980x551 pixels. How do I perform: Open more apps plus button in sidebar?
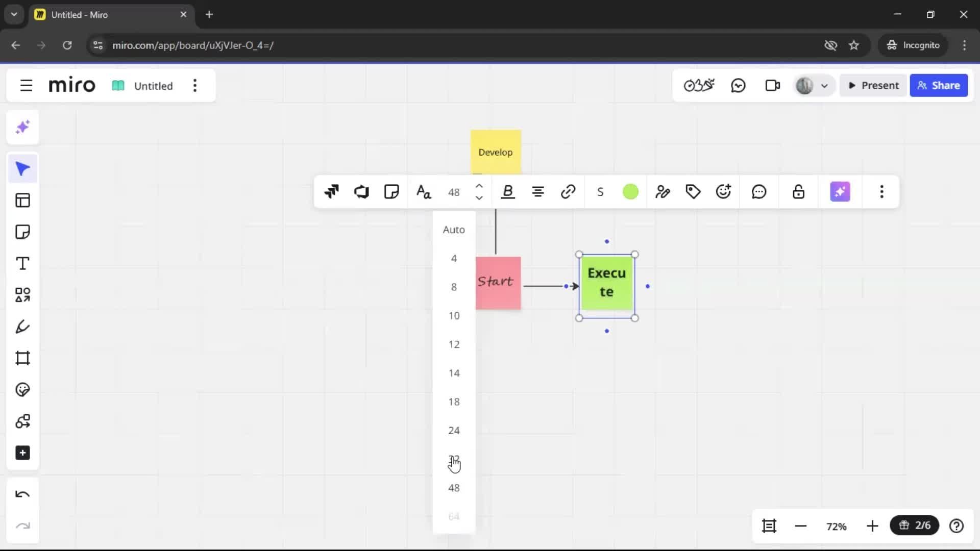22,453
